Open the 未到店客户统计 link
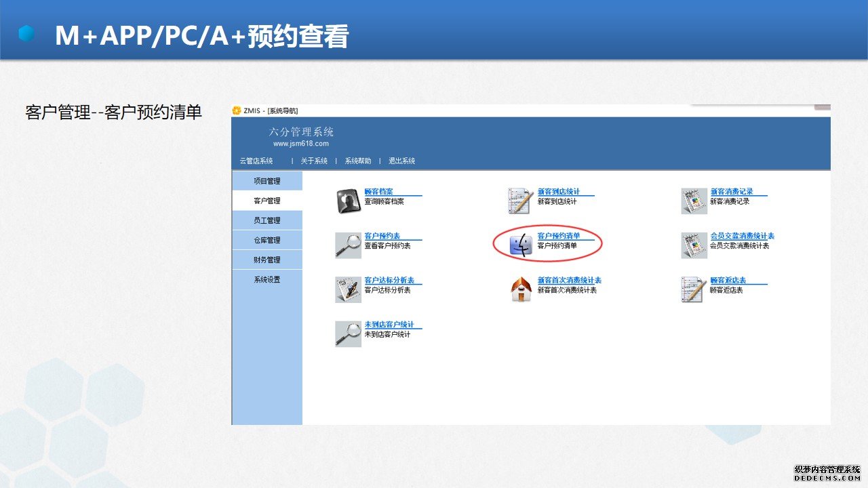The image size is (868, 488). click(x=389, y=325)
